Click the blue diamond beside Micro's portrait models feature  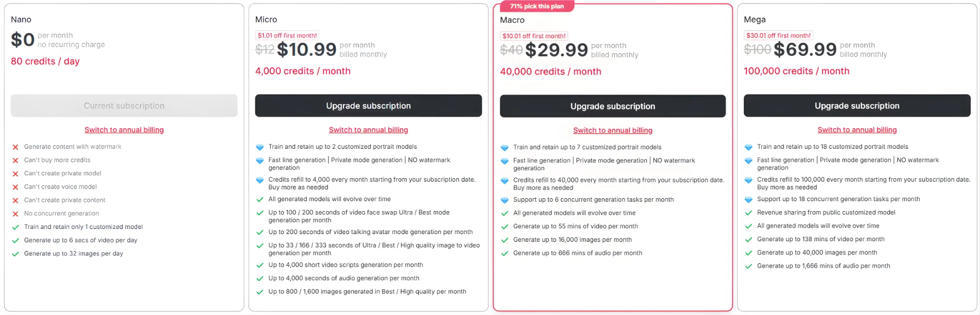(x=259, y=147)
